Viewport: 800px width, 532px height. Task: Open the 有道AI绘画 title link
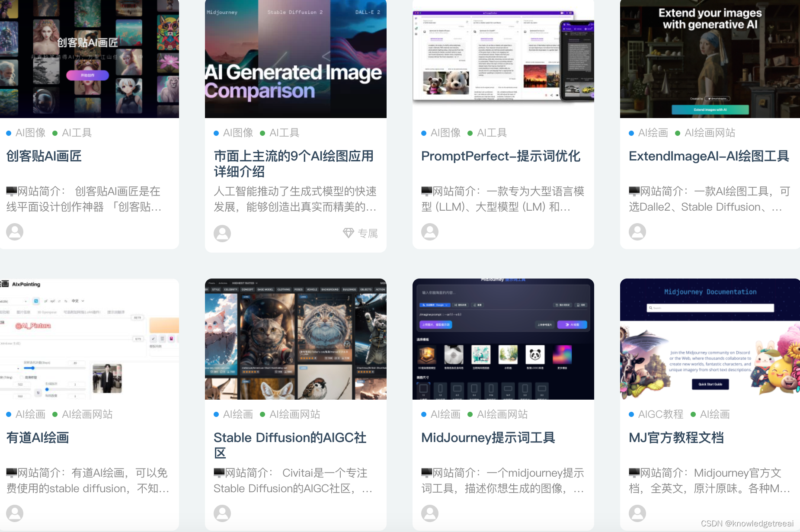tap(38, 438)
